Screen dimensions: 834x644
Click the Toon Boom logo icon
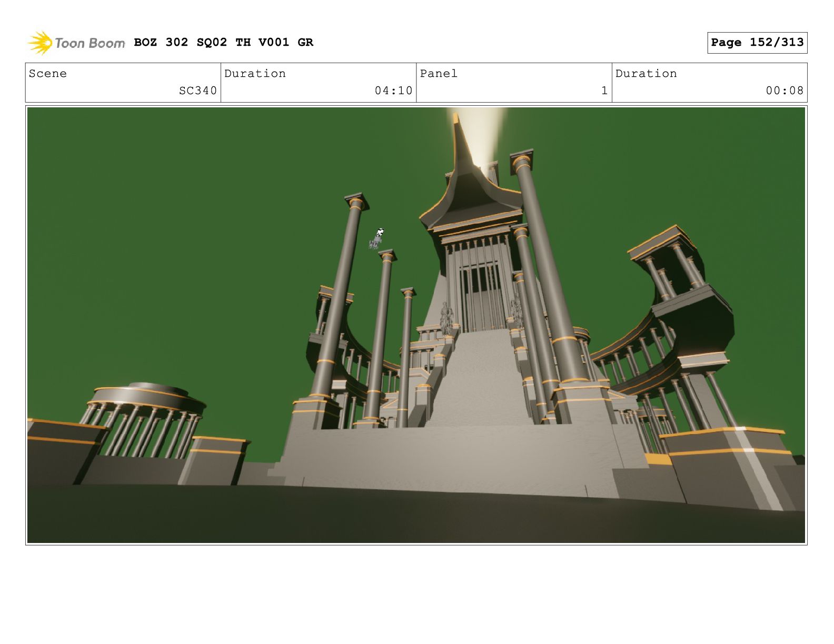pos(39,43)
